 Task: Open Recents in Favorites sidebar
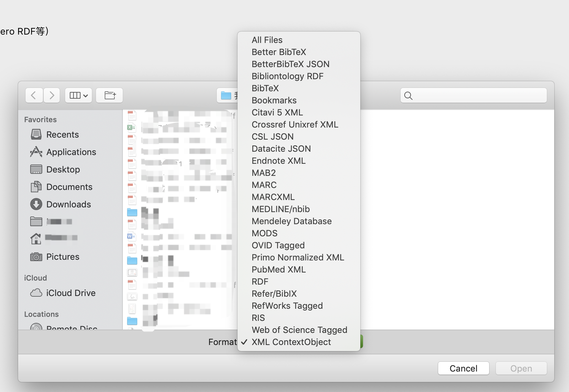pos(62,135)
